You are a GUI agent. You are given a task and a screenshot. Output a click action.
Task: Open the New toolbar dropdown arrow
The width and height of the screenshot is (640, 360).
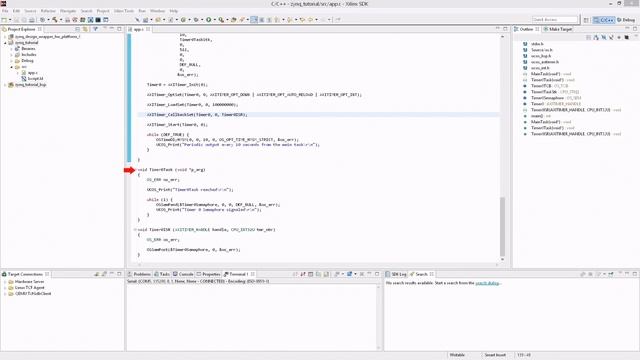(x=10, y=20)
